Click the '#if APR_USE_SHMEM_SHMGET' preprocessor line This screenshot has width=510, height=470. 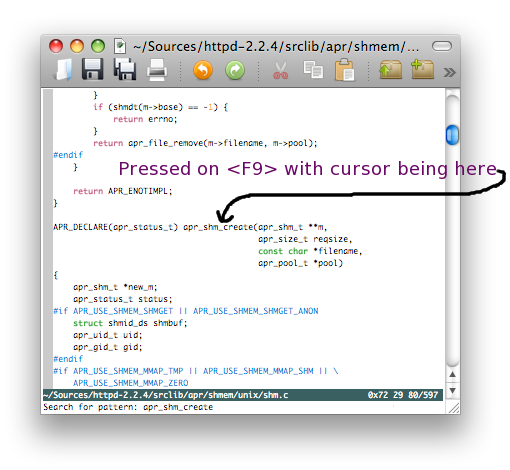(186, 311)
